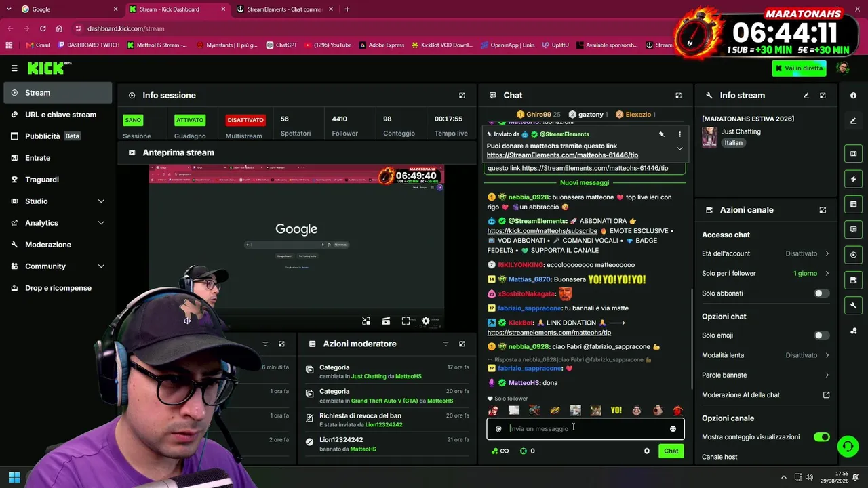Click the info icon in right sidebar
The image size is (868, 488).
(853, 96)
